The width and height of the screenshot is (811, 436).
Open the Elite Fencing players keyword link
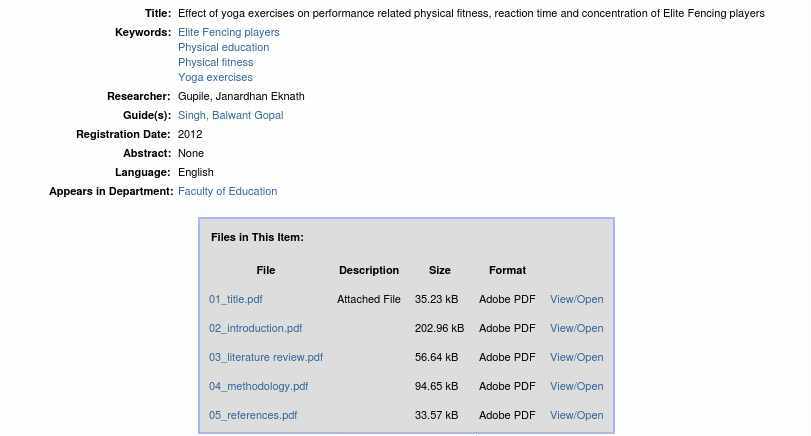click(x=229, y=33)
